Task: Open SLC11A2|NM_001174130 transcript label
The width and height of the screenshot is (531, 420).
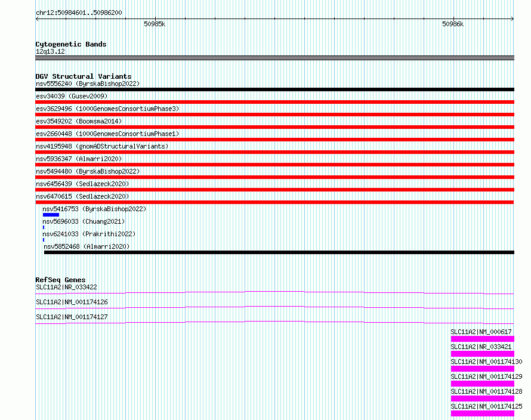Action: point(486,362)
